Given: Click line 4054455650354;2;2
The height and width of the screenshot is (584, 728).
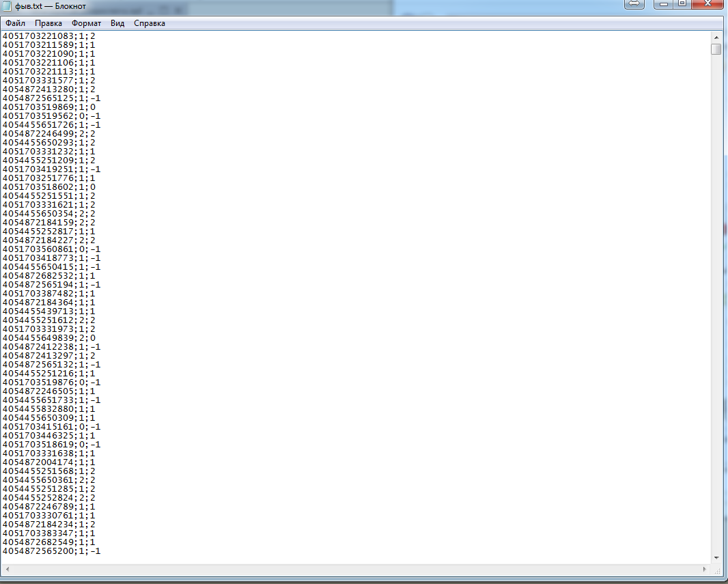Looking at the screenshot, I should [x=48, y=214].
